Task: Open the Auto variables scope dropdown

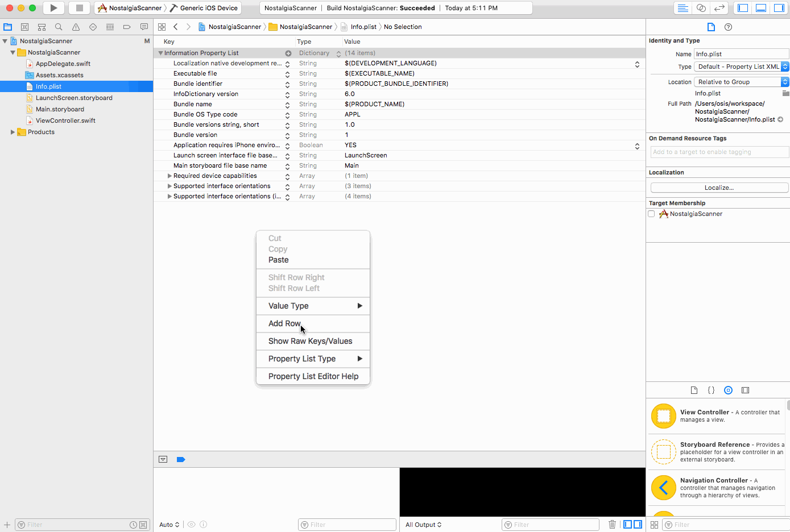Action: 169,525
